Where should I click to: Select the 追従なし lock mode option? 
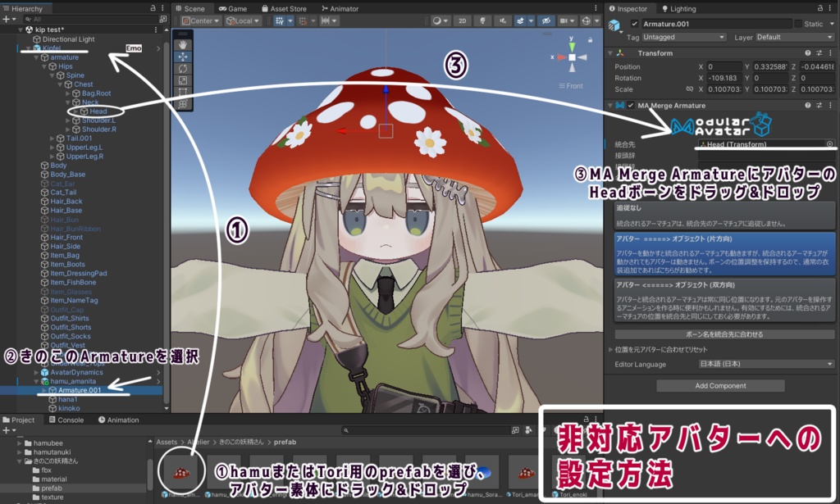(724, 216)
